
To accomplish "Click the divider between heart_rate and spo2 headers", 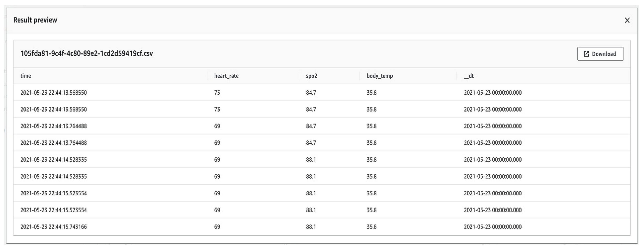I will (299, 76).
